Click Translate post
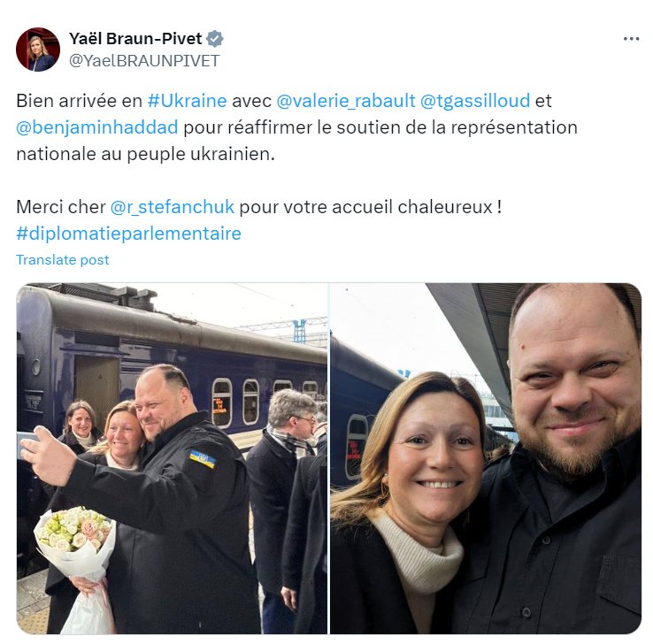The image size is (653, 644). click(63, 260)
